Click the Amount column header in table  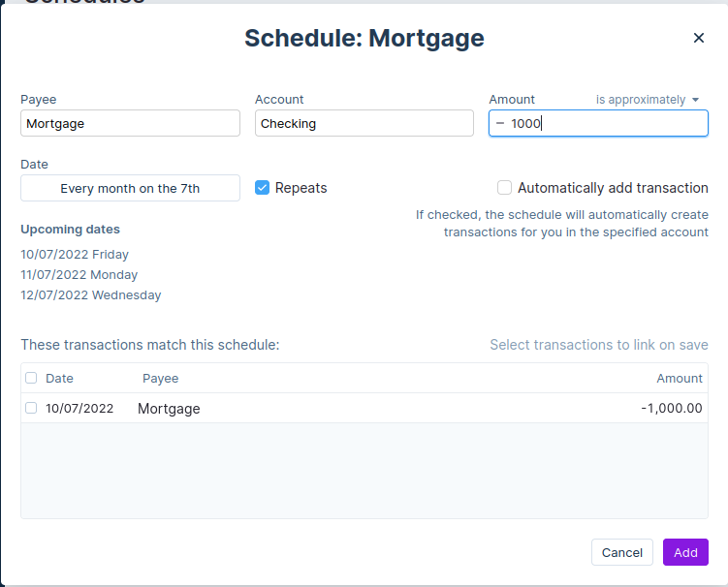[679, 379]
